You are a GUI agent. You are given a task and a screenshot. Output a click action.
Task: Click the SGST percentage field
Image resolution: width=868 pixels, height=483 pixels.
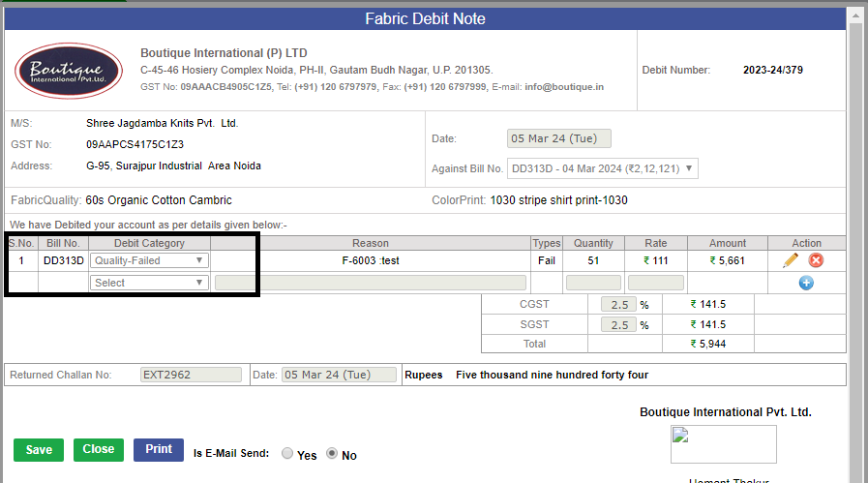click(619, 324)
